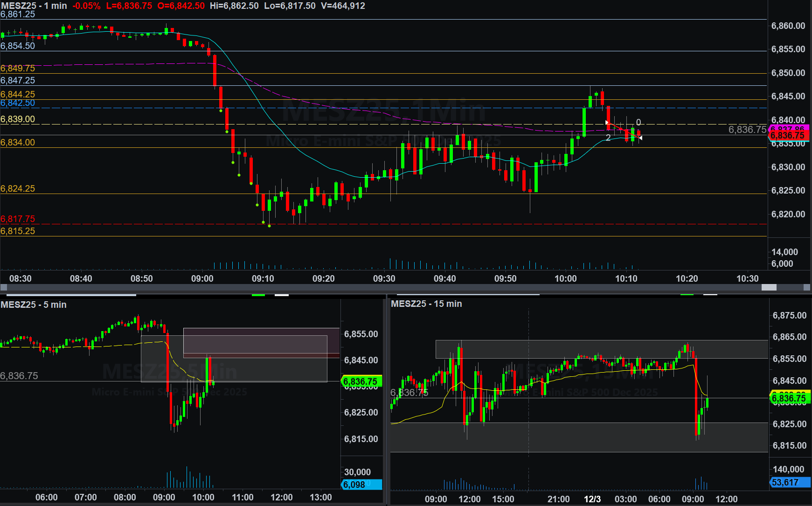Activate the MESZ25 - 5 min chart header

coord(34,305)
